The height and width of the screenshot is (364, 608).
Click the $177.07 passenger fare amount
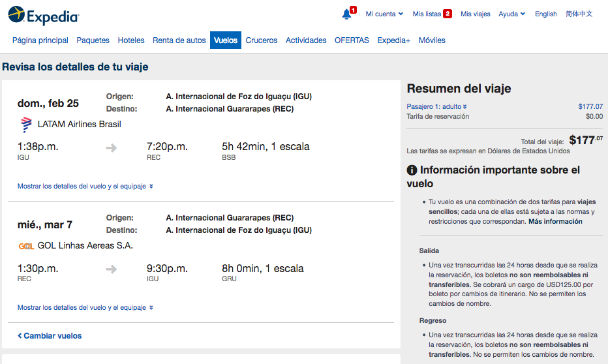(x=590, y=106)
